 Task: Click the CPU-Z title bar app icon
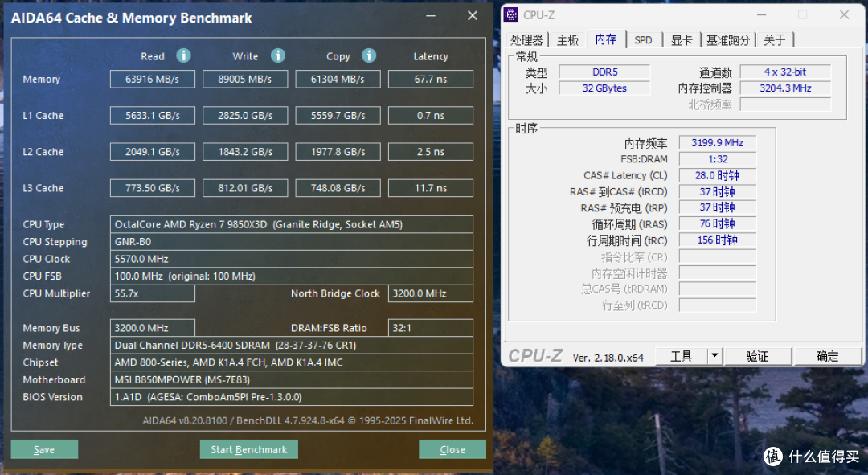511,15
